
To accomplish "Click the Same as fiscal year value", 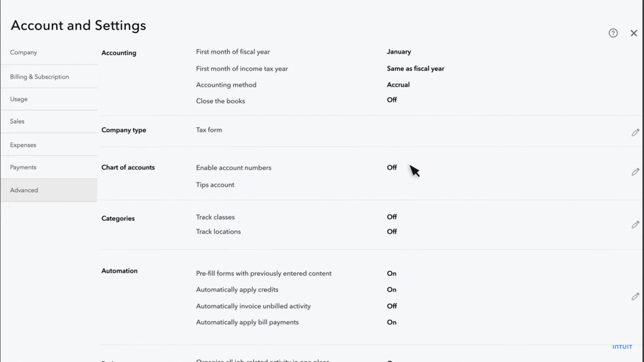I will tap(415, 69).
